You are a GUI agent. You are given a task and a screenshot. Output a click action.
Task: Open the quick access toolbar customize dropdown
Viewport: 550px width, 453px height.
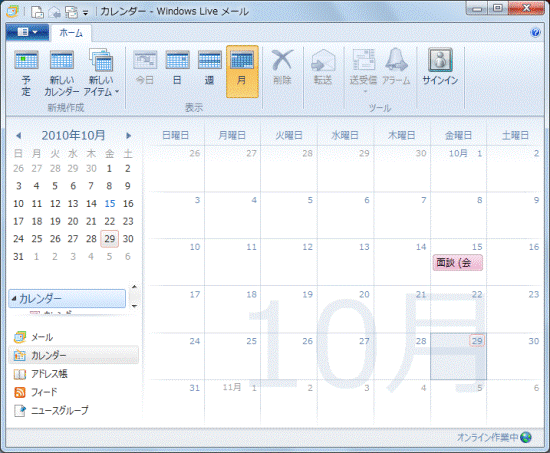click(x=86, y=13)
